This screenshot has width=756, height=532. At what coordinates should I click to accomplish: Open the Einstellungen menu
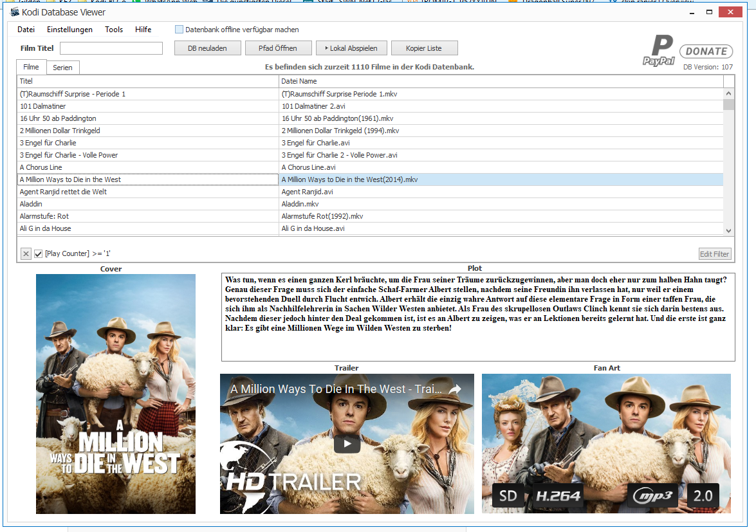69,30
